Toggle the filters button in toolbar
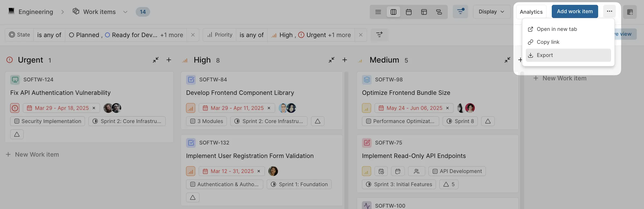 (460, 12)
